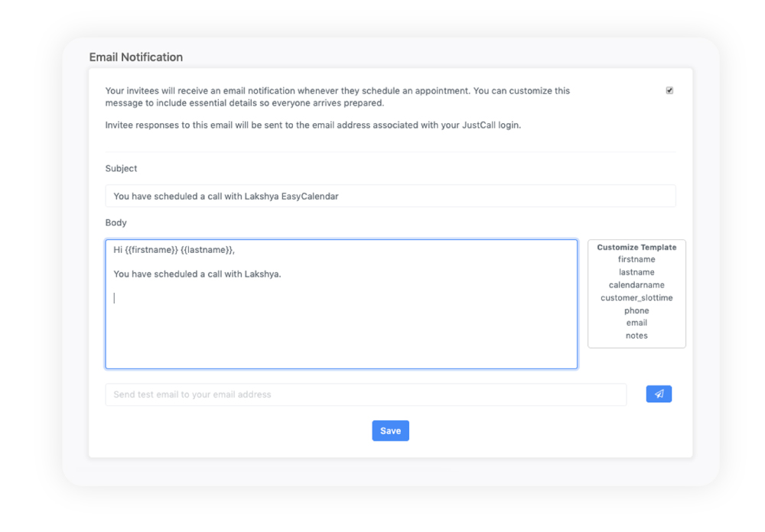Insert the lastname template variable
The image size is (765, 532).
pos(636,271)
